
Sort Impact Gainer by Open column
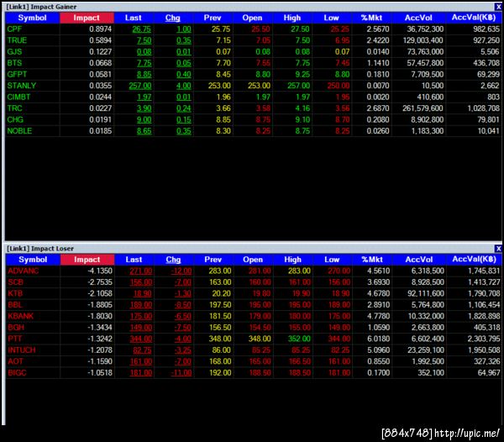tap(253, 18)
